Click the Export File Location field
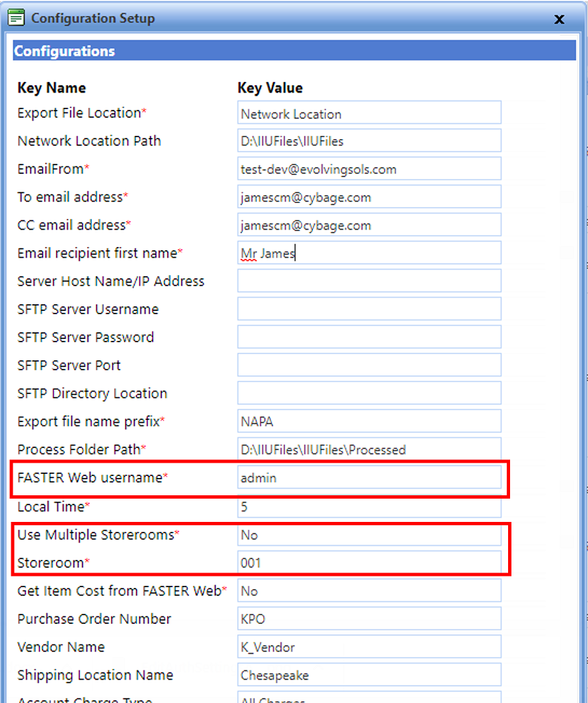 coord(369,113)
